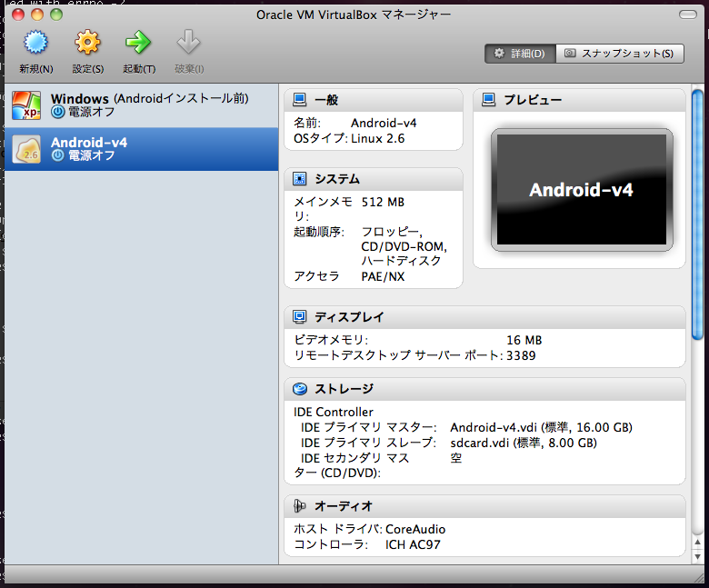Screen dimensions: 709x588
Task: Switch to スナップショット(S) snapshots view
Action: click(620, 54)
